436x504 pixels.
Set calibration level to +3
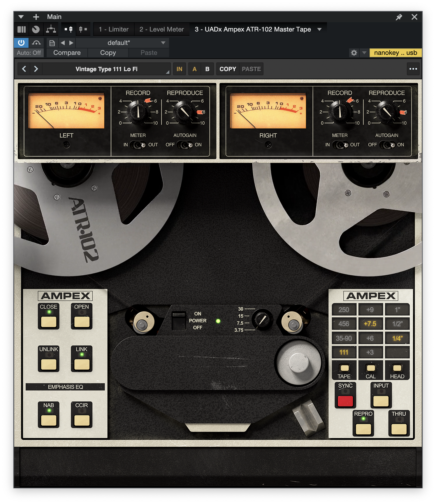(x=370, y=352)
